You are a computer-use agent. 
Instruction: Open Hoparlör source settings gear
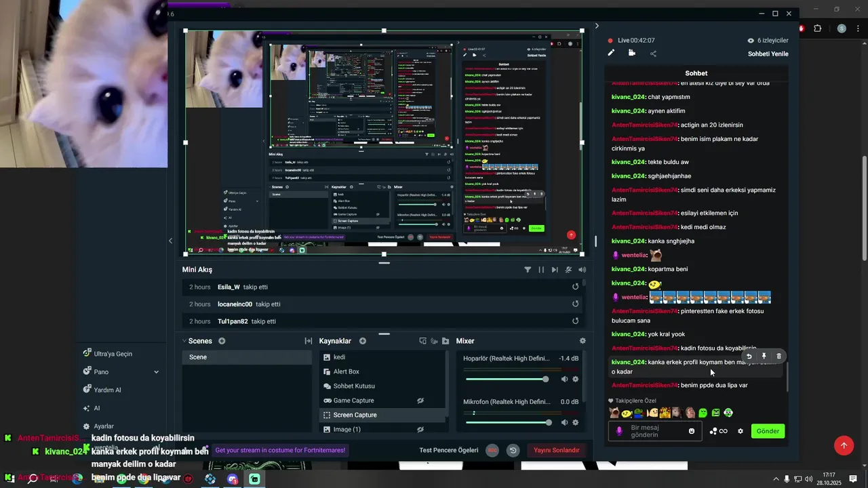(x=576, y=379)
